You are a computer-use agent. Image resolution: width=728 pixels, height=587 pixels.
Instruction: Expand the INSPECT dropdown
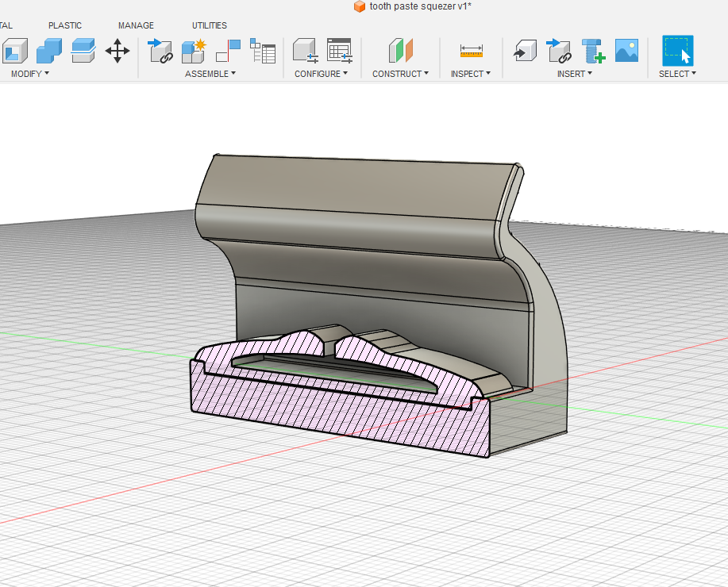tap(470, 74)
